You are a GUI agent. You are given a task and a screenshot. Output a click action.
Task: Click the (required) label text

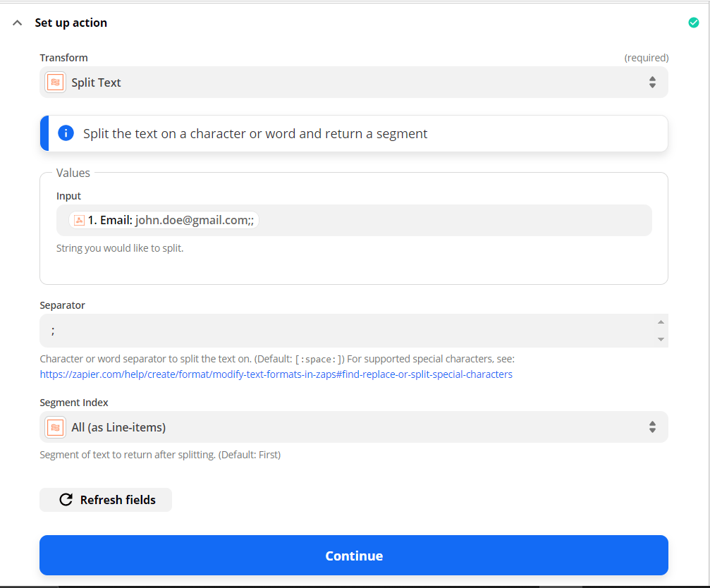pyautogui.click(x=646, y=58)
